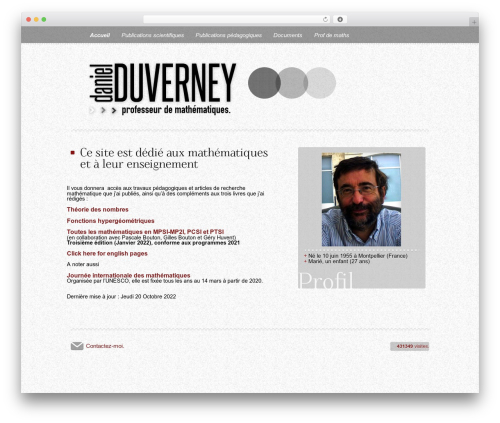Go to Publications pédagogiques
Viewport: 500px width, 423px height.
229,35
